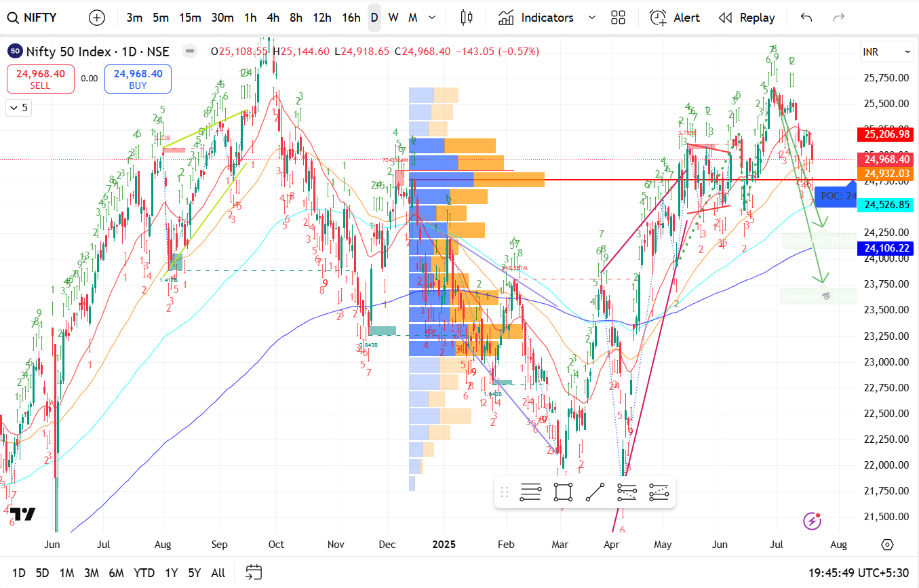This screenshot has width=919, height=588.
Task: Select the last Fib tool in the floating toolbar
Action: pos(659,492)
